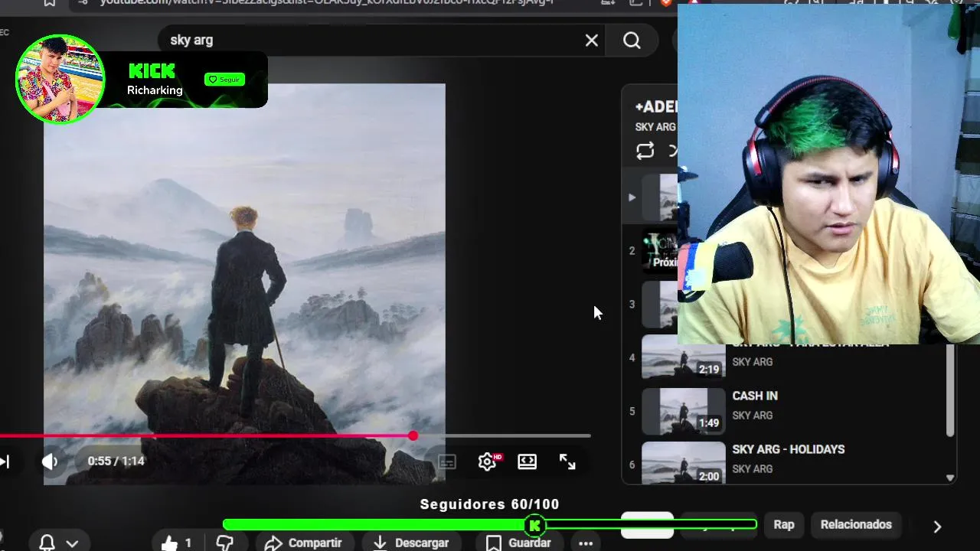Dislike the video with thumbs down
The width and height of the screenshot is (980, 551).
pos(224,543)
